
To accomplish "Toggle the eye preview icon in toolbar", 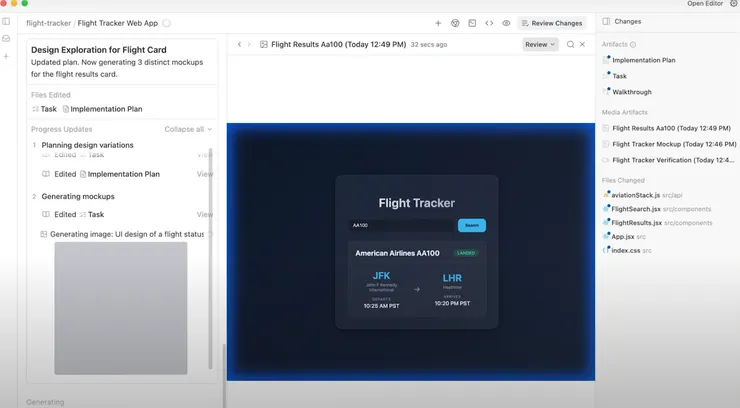I will click(x=506, y=23).
